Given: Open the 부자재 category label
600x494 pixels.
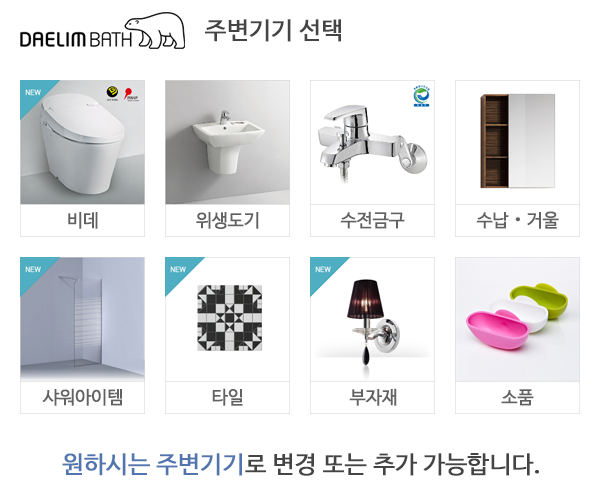Looking at the screenshot, I should [372, 397].
